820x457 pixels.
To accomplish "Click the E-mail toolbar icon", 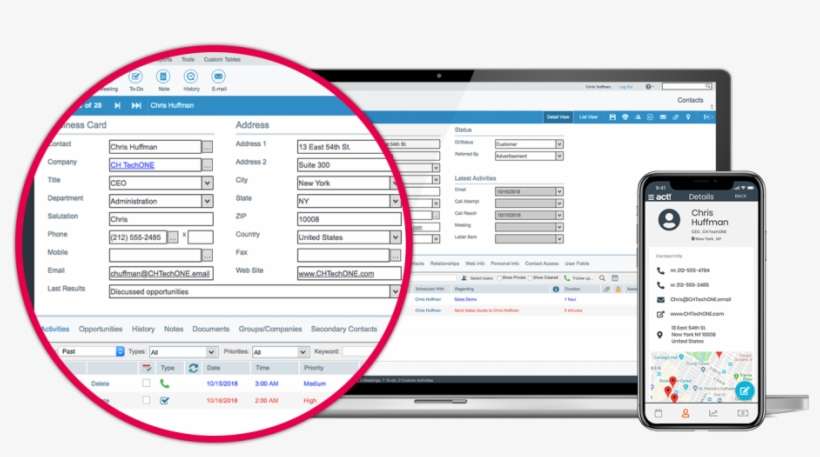I will click(219, 77).
